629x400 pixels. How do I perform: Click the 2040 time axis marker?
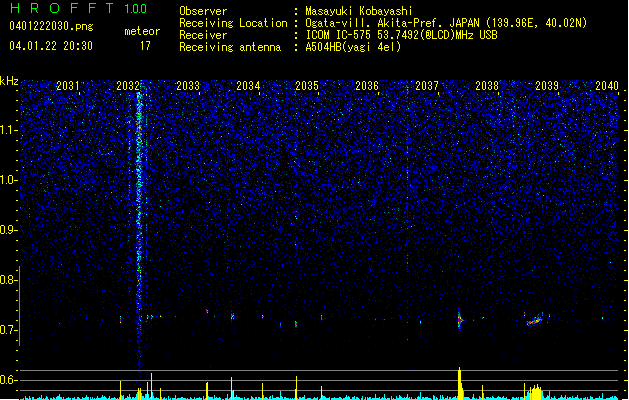point(607,86)
